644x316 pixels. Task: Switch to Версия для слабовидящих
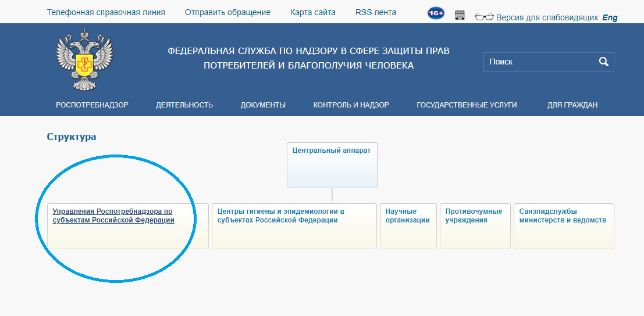(x=547, y=17)
